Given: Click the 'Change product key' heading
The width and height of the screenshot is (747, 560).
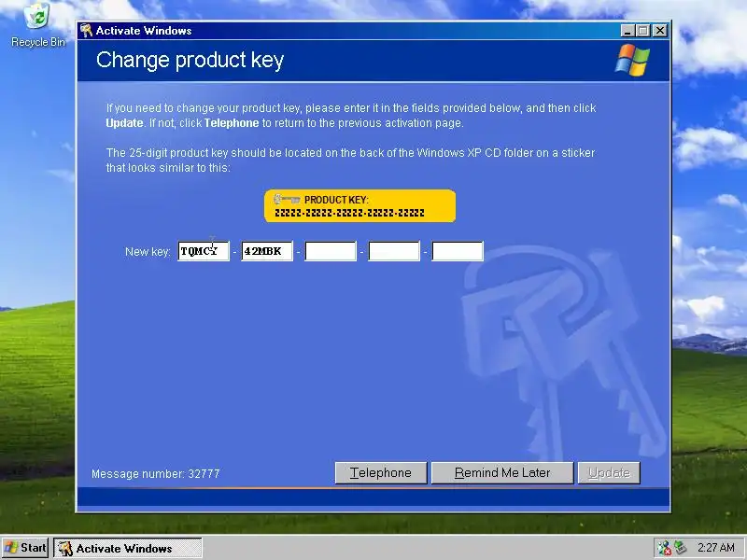Looking at the screenshot, I should [190, 61].
